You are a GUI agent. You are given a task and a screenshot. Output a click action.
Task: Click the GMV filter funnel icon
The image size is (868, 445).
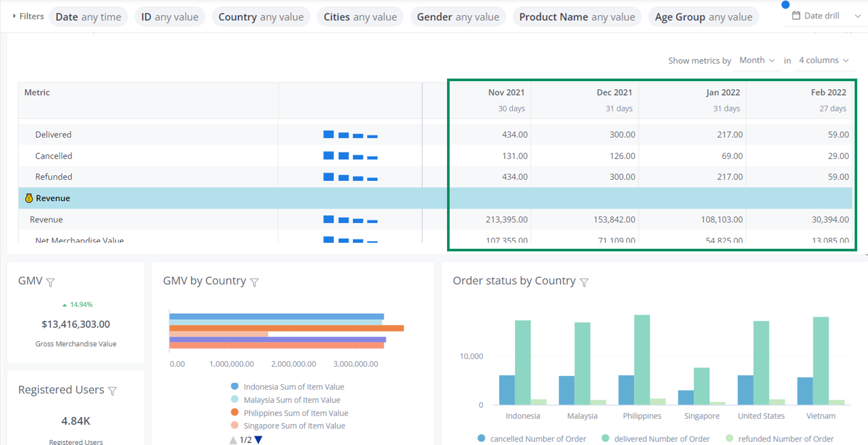pyautogui.click(x=50, y=283)
